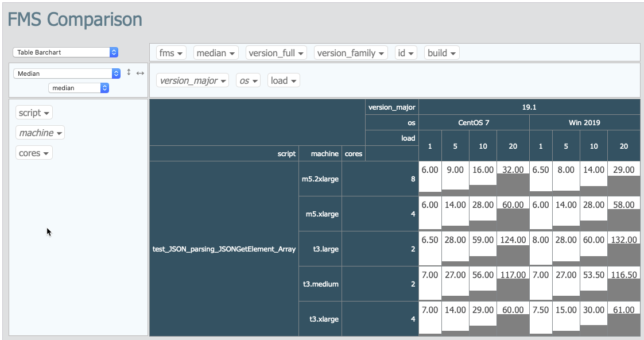Click the version_major axis label in table
Screen dimensions: 644x340
(x=392, y=107)
